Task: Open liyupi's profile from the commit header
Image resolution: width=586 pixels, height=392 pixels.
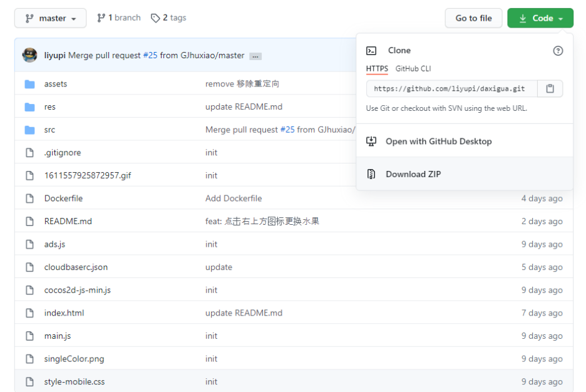Action: 54,55
